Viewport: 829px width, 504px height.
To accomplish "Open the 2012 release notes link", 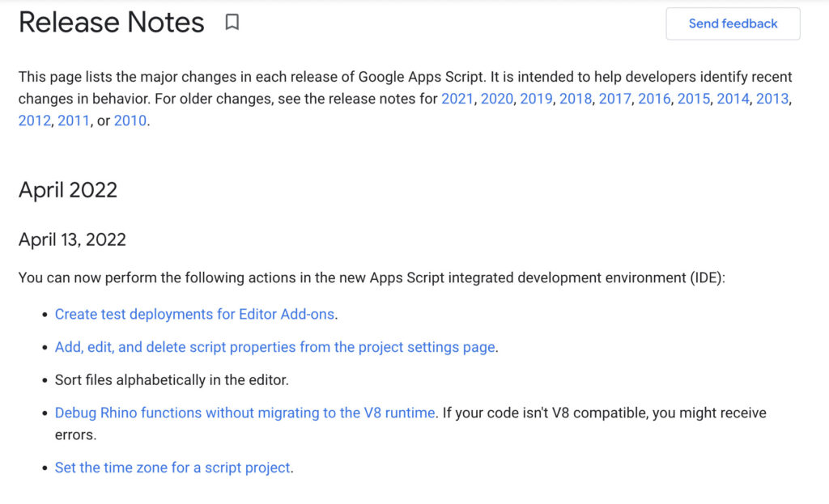I will pos(34,121).
